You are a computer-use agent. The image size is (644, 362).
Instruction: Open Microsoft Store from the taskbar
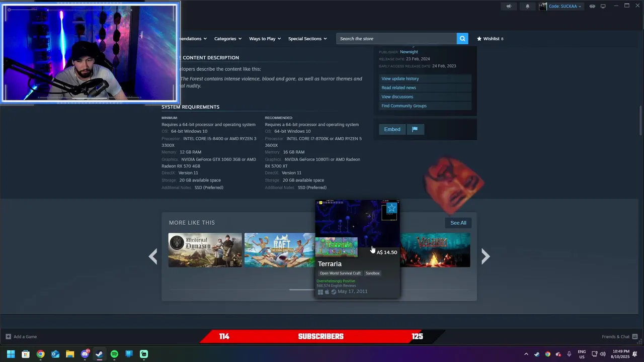(26, 354)
